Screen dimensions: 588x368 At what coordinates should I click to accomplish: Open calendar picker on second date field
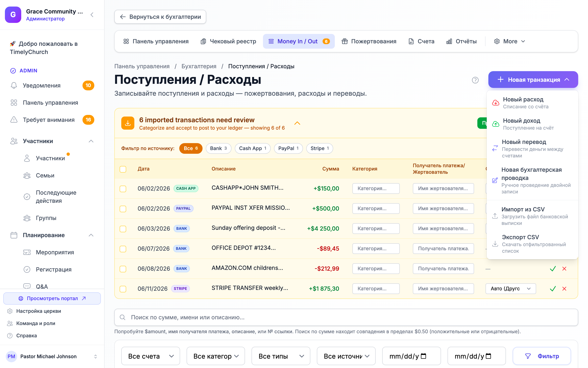(488, 356)
